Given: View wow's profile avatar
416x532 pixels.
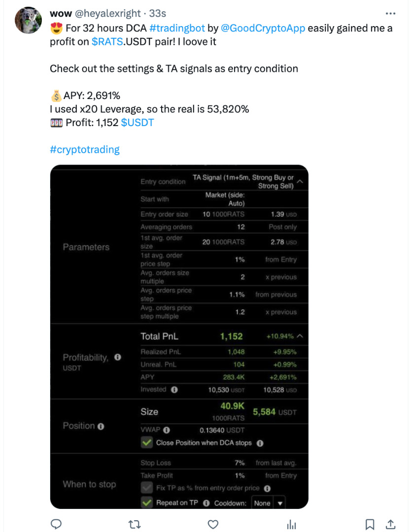Looking at the screenshot, I should [x=28, y=21].
